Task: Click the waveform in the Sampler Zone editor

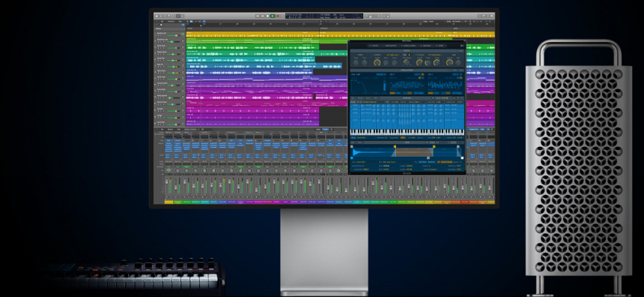Action: (x=407, y=152)
